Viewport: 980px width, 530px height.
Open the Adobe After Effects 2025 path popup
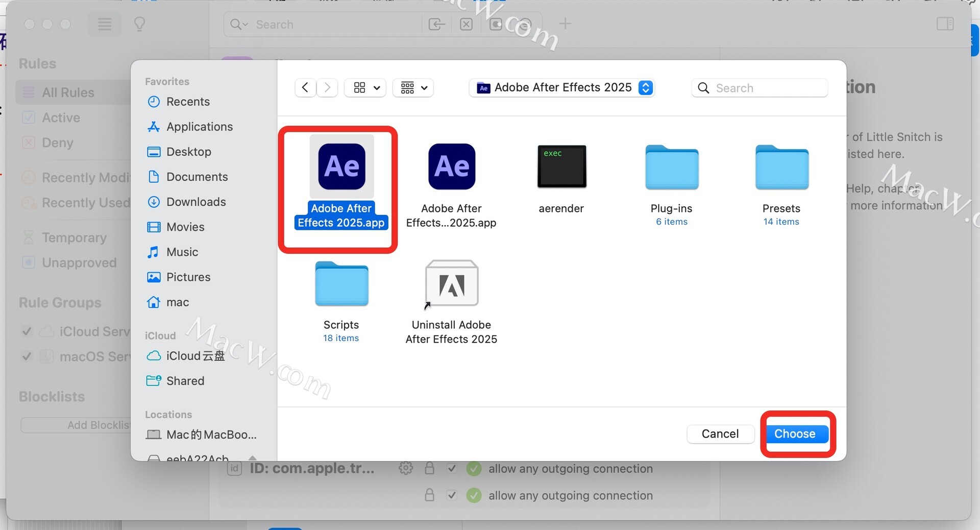(562, 88)
